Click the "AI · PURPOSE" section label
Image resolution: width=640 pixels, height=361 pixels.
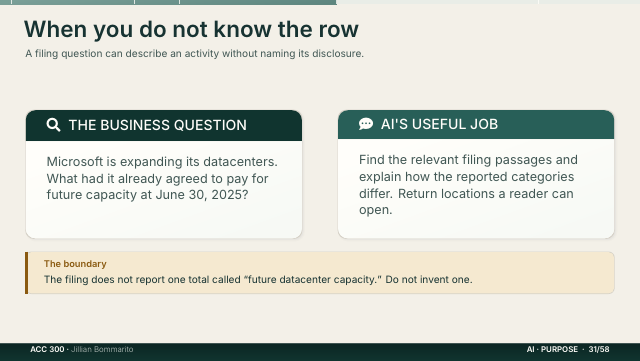(552, 349)
